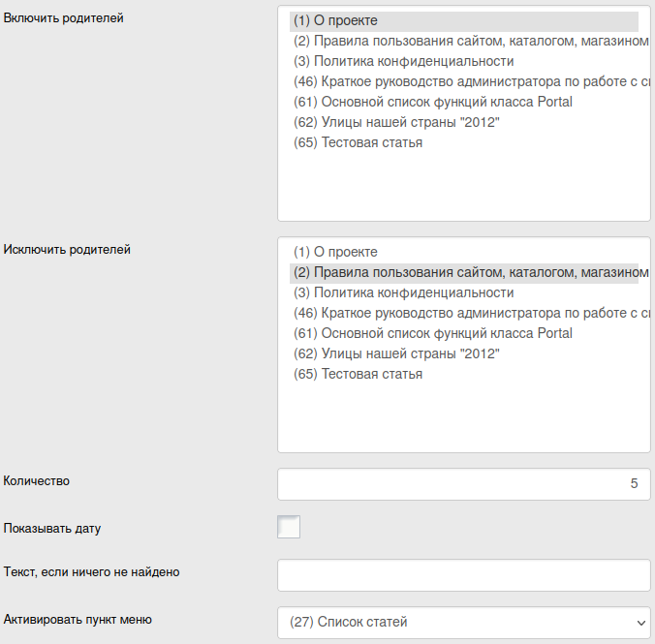Pick "(61) Основной список функций" in Включить родителей list
The width and height of the screenshot is (655, 644).
(432, 102)
